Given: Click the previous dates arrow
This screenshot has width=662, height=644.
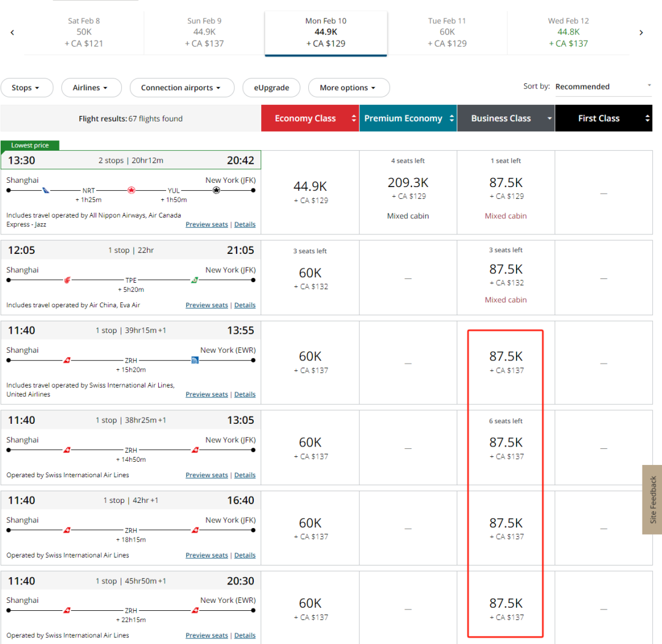Looking at the screenshot, I should click(12, 33).
